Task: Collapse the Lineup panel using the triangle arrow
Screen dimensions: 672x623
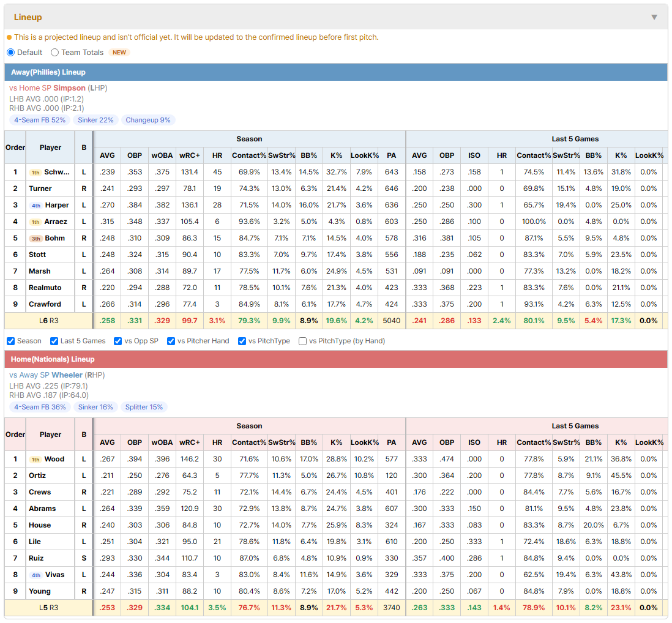Action: coord(654,17)
